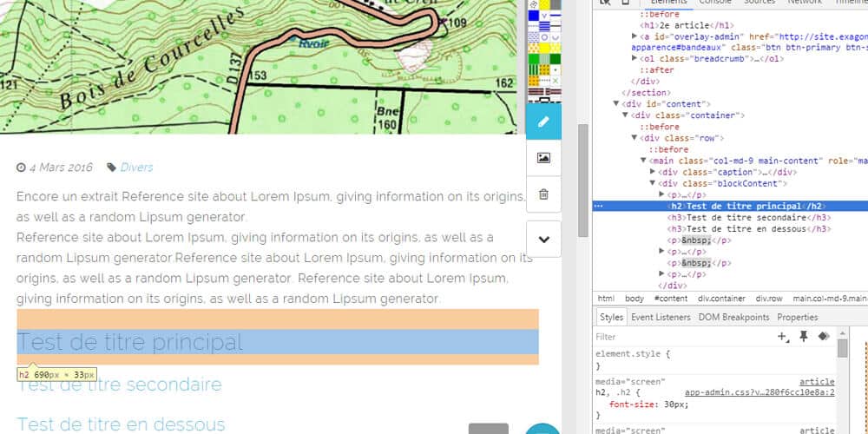Click the blue pencil edit button
The height and width of the screenshot is (434, 868).
coord(543,122)
